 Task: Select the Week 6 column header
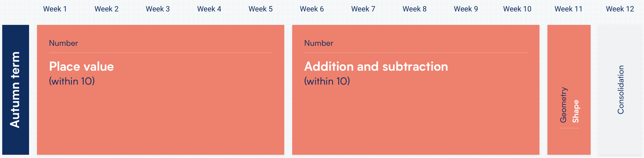pyautogui.click(x=312, y=9)
